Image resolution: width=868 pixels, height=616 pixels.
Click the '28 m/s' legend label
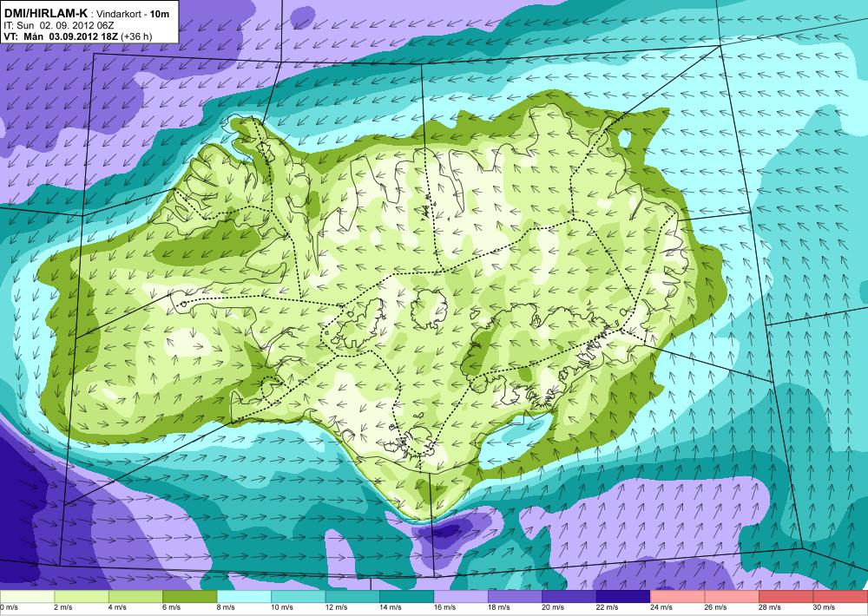[771, 607]
